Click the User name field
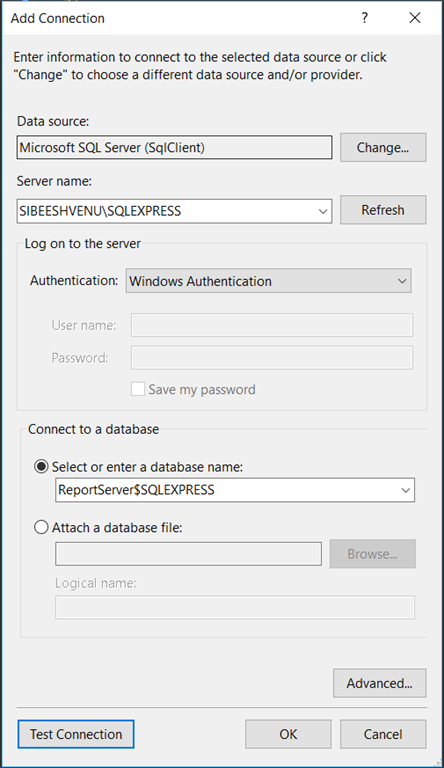Screen dimensions: 444x768 (272, 325)
